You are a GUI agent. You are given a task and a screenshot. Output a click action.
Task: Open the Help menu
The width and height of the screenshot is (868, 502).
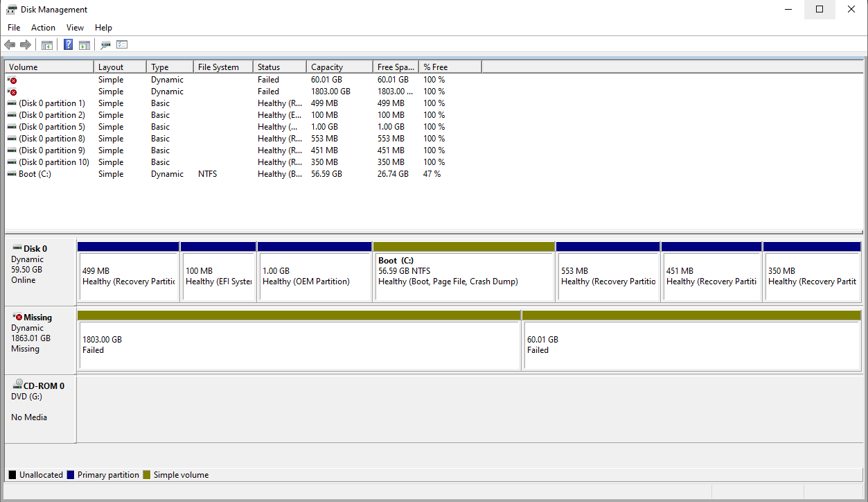[x=103, y=28]
